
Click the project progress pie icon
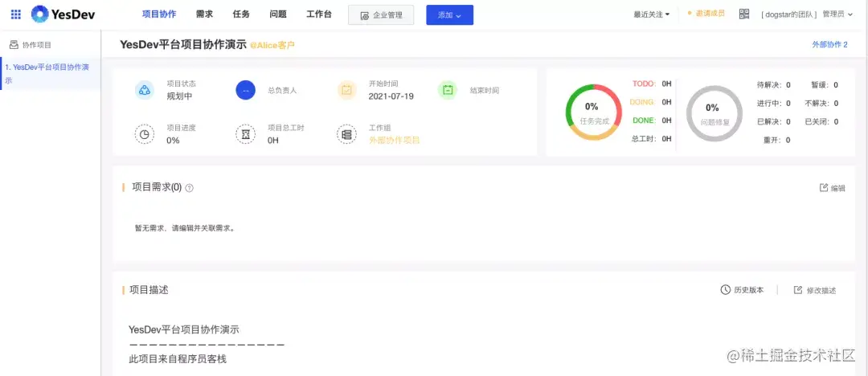pyautogui.click(x=145, y=134)
